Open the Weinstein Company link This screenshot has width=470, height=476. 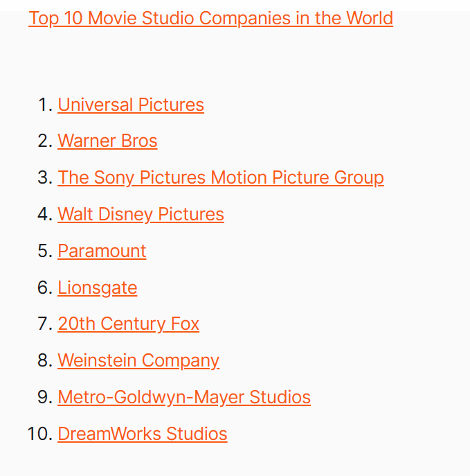click(x=138, y=361)
